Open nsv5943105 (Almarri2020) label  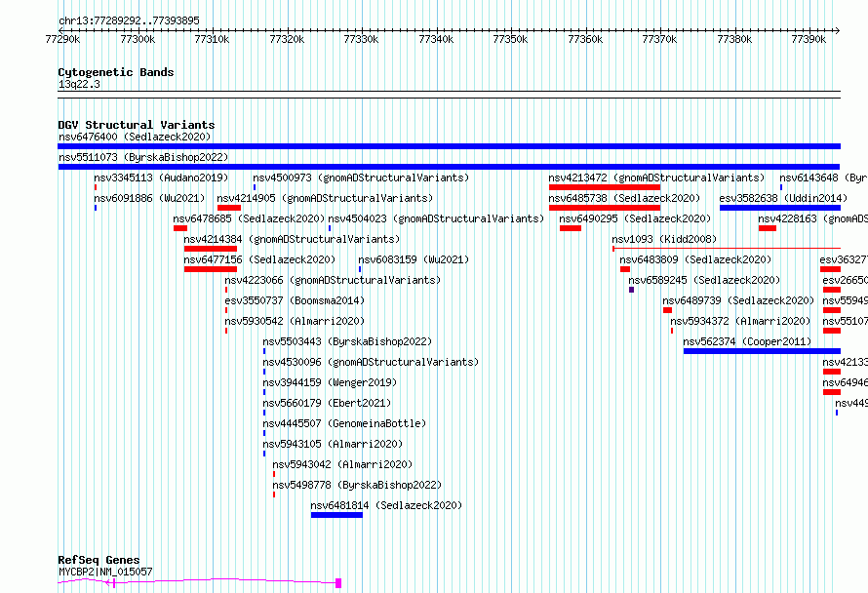(x=333, y=444)
